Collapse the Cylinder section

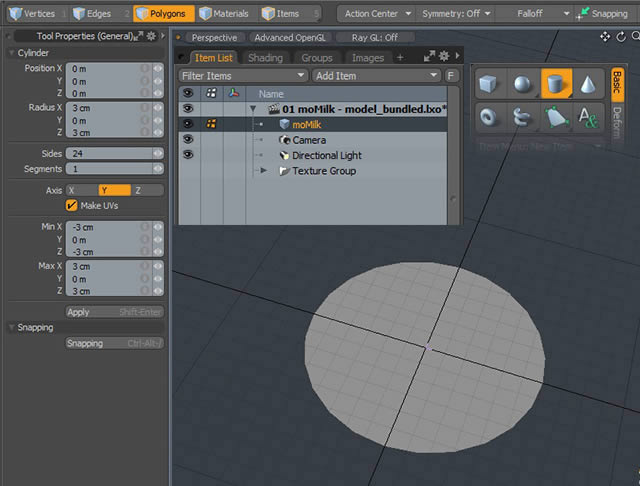coord(12,53)
